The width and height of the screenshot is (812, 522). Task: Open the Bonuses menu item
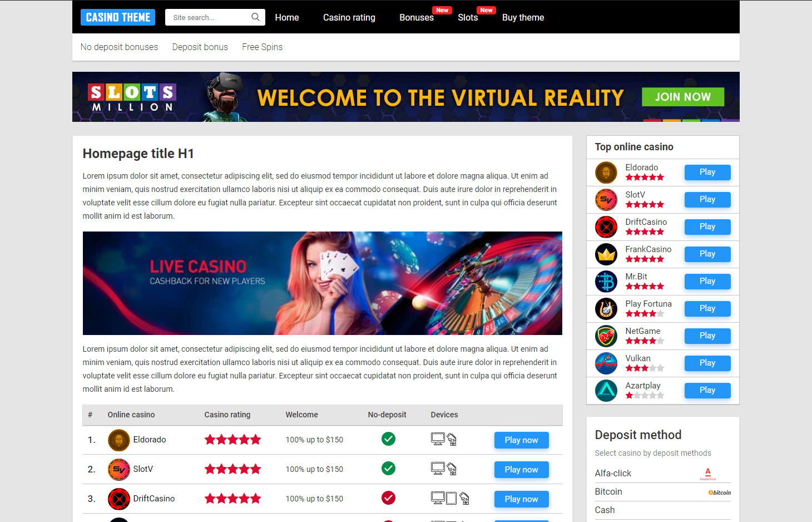pyautogui.click(x=417, y=18)
